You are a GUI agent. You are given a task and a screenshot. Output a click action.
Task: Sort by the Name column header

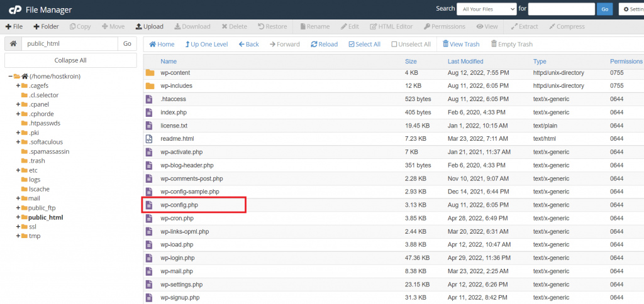(x=169, y=62)
